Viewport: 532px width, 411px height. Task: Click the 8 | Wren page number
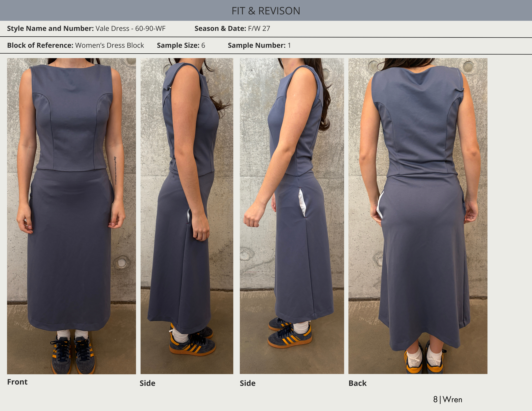tap(448, 400)
